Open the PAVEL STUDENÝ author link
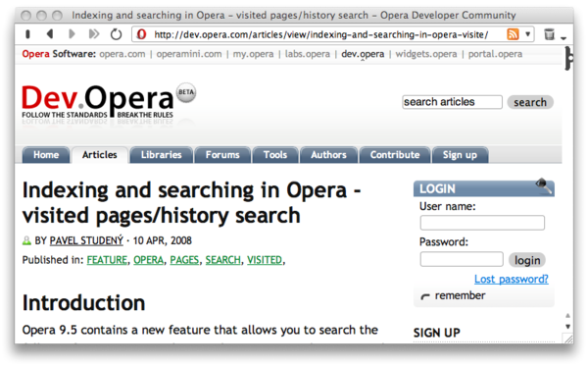The height and width of the screenshot is (366, 588). click(x=86, y=240)
